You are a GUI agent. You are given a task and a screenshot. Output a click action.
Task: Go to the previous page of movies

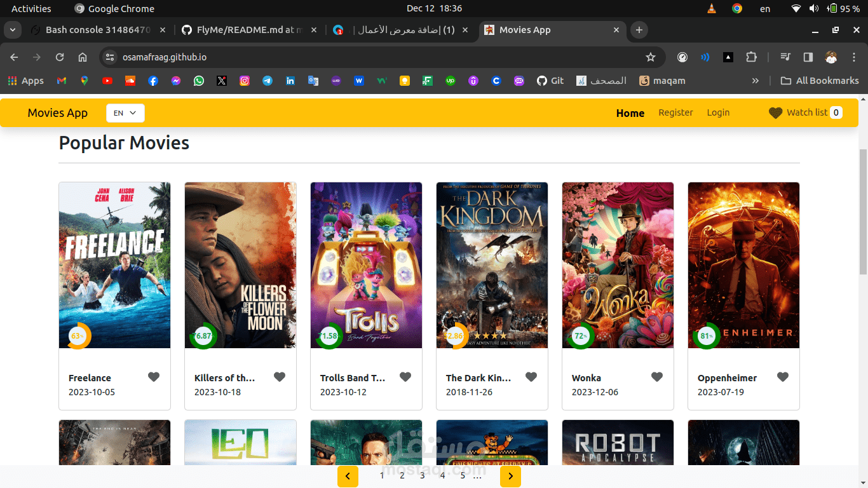[348, 476]
